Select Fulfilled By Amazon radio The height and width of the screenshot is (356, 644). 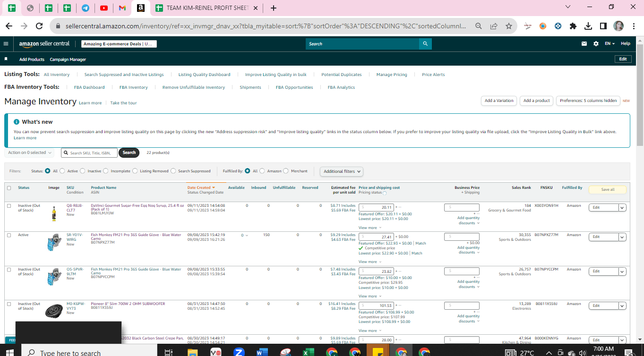pyautogui.click(x=262, y=171)
